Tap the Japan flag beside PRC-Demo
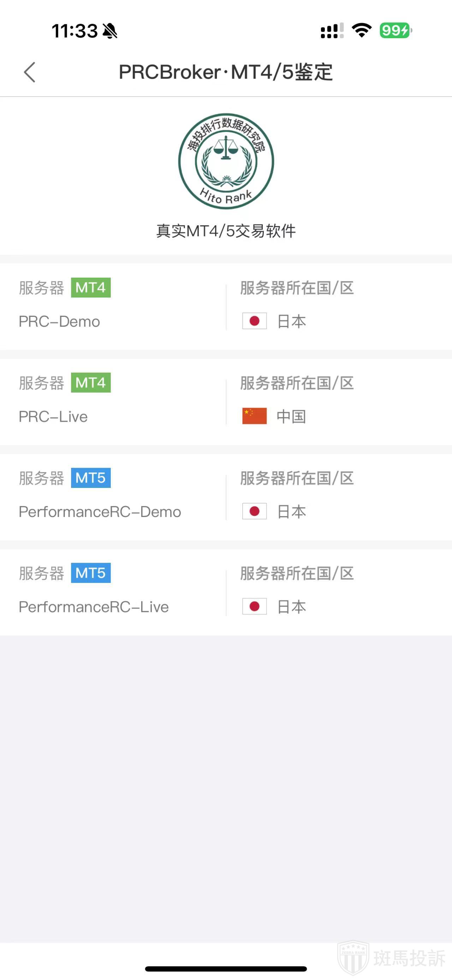 tap(254, 321)
